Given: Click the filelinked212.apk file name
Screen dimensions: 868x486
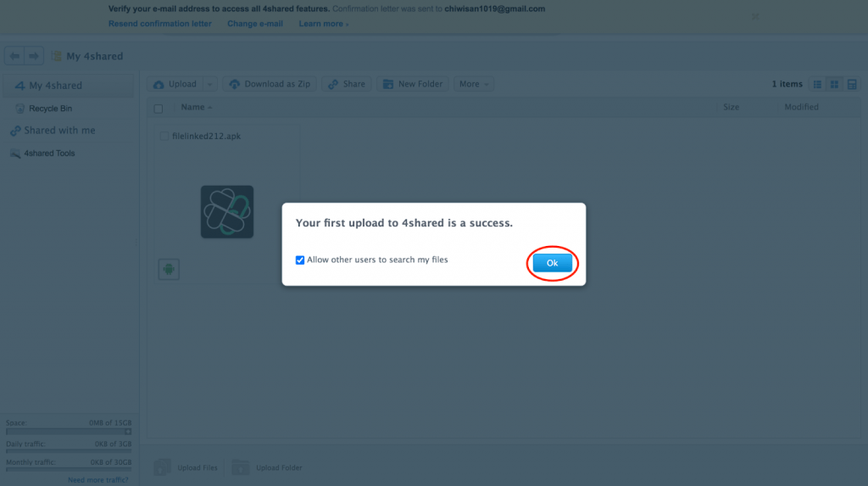Looking at the screenshot, I should 207,137.
